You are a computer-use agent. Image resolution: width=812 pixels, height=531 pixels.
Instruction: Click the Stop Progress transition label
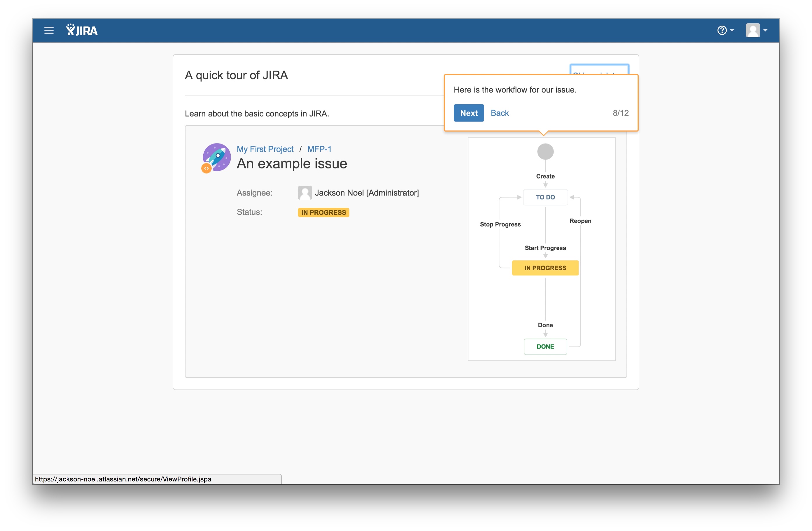[500, 224]
